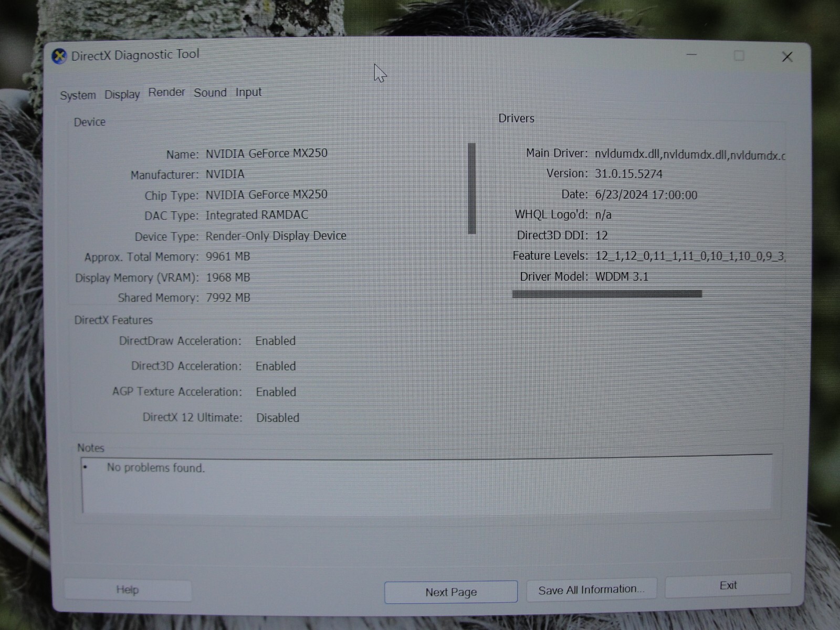Select device name value NVIDIA GeForce MX250
The width and height of the screenshot is (840, 630).
pos(266,153)
